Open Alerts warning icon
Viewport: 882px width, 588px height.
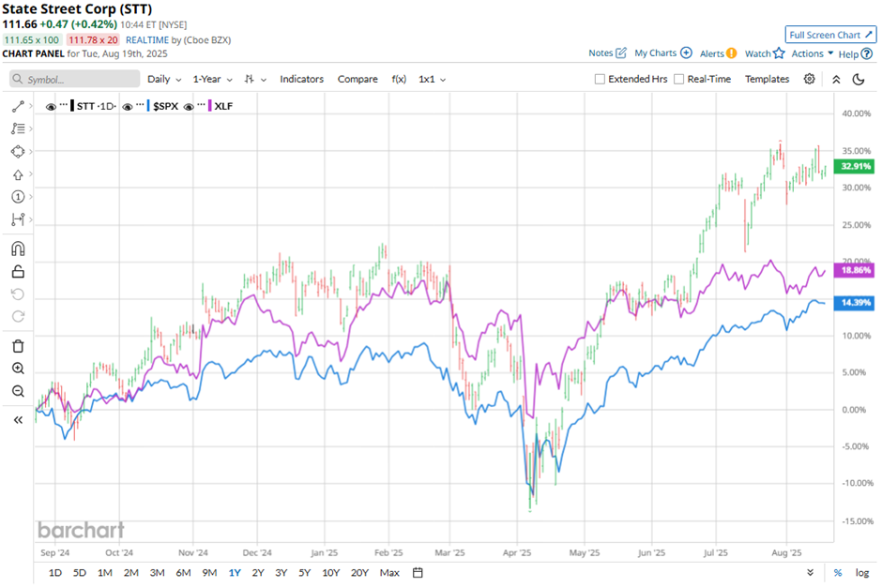[731, 53]
